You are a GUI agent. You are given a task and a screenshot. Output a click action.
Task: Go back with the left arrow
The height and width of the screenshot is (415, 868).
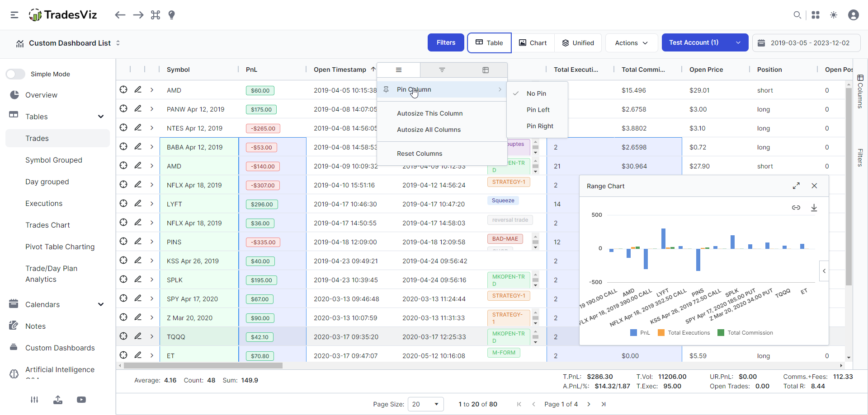(x=120, y=15)
